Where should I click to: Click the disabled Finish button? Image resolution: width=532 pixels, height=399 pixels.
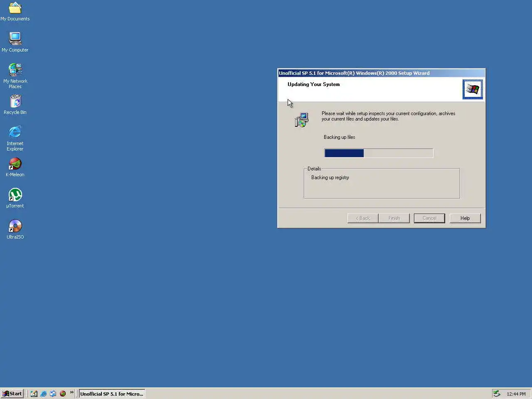point(394,218)
